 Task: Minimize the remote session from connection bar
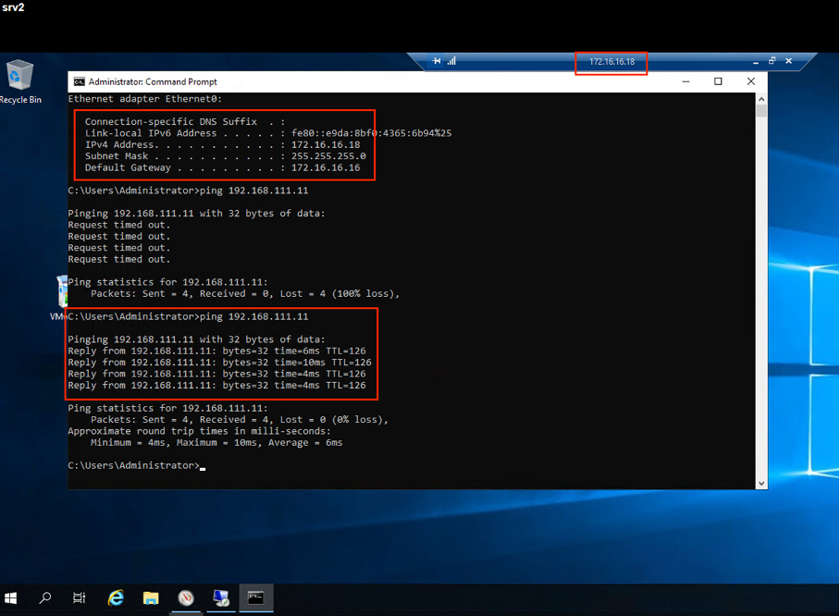coord(755,61)
